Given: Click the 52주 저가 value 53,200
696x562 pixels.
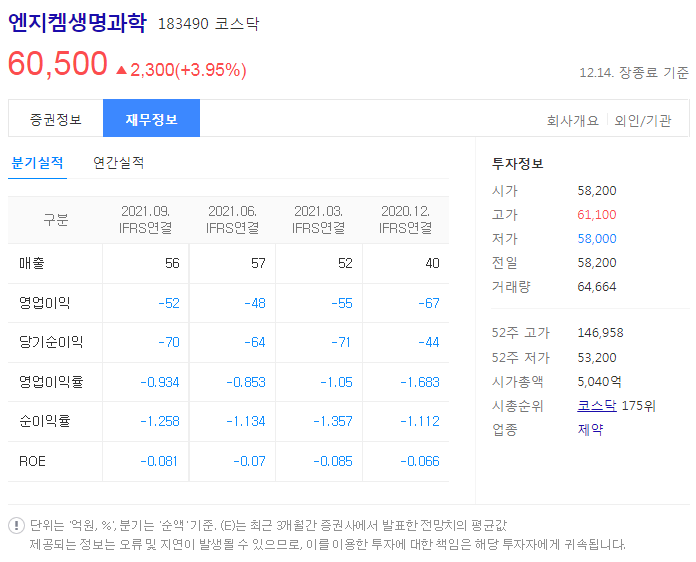Looking at the screenshot, I should click(597, 357).
